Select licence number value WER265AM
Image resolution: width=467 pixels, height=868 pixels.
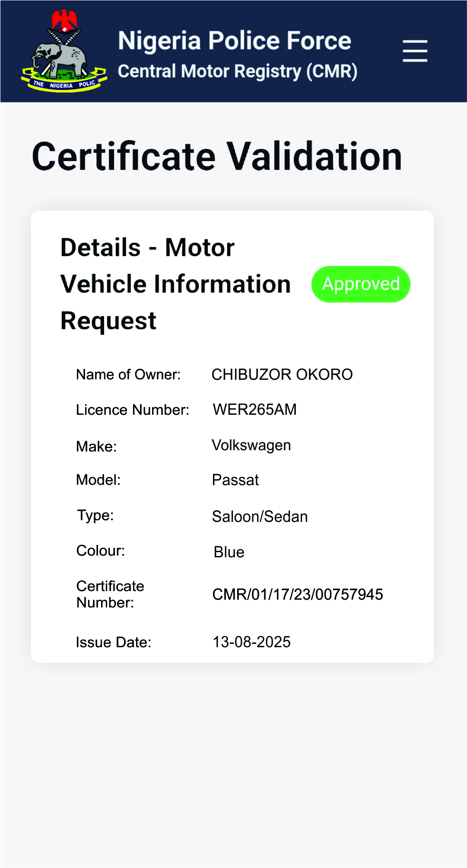[254, 410]
